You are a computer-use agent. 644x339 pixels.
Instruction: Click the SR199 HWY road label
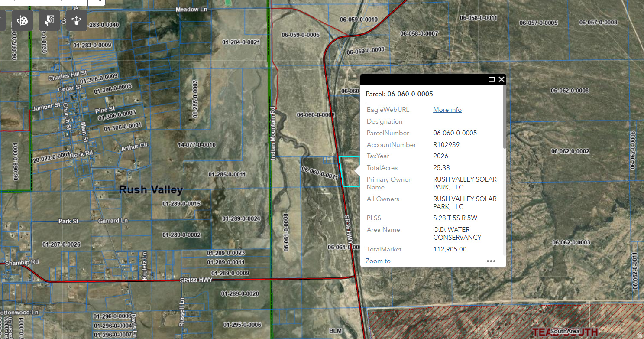196,281
